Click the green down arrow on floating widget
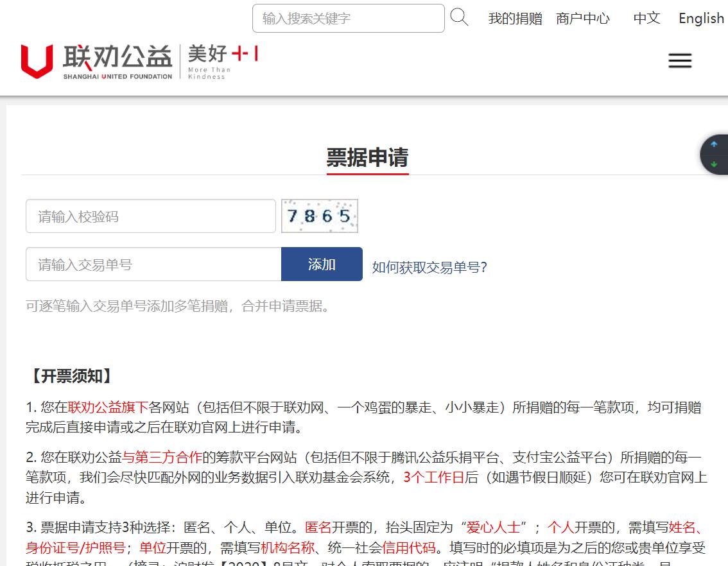This screenshot has width=728, height=566. click(x=714, y=164)
